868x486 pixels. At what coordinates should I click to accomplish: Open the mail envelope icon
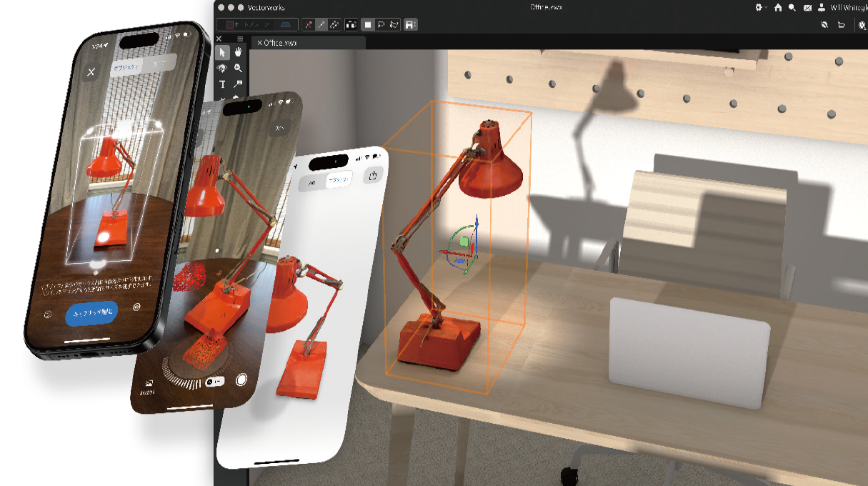(807, 7)
